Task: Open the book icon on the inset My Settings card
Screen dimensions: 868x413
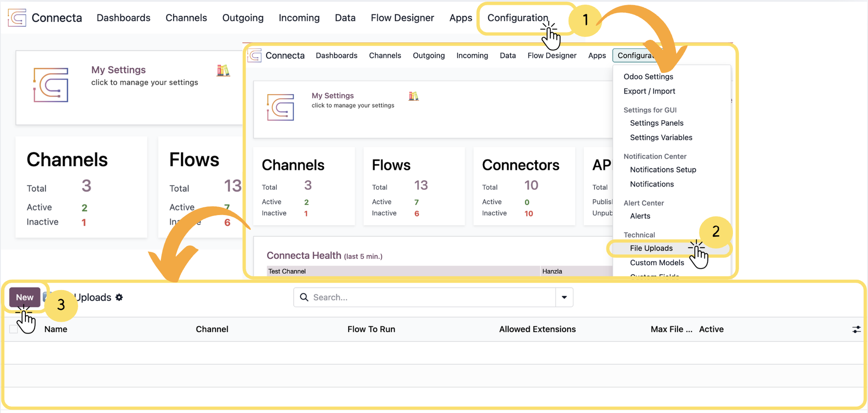Action: click(413, 96)
